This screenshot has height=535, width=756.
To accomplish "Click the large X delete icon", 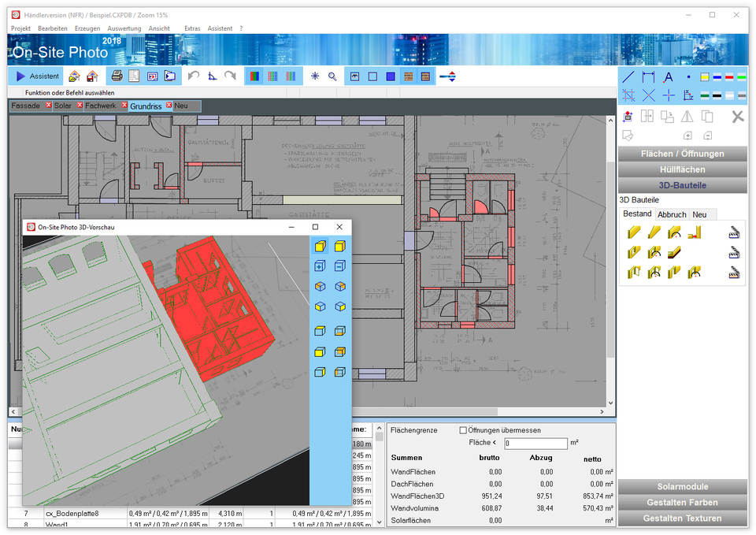I will pyautogui.click(x=737, y=117).
